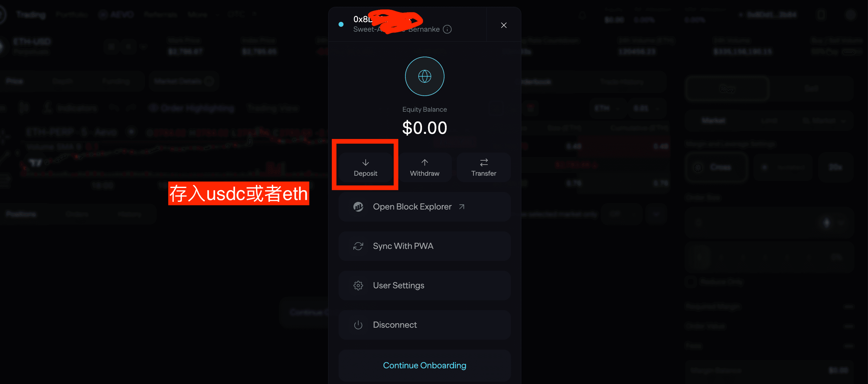Click Continue Onboarding button
Screen dimensions: 868x384
pos(424,365)
